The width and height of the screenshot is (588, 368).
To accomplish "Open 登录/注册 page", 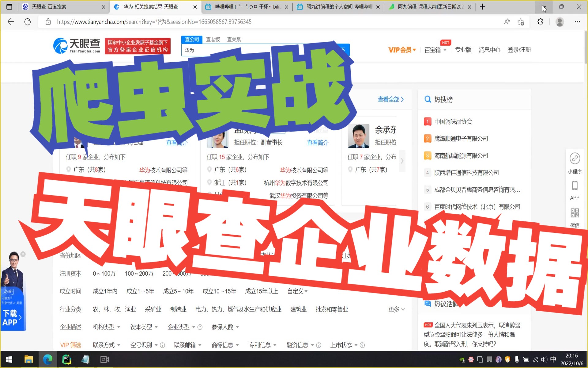I will tap(519, 50).
